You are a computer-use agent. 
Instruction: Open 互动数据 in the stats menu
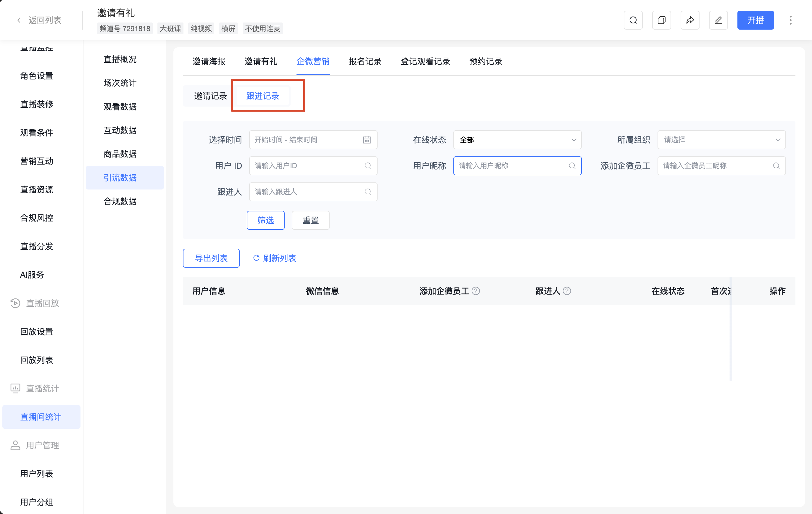pos(120,130)
